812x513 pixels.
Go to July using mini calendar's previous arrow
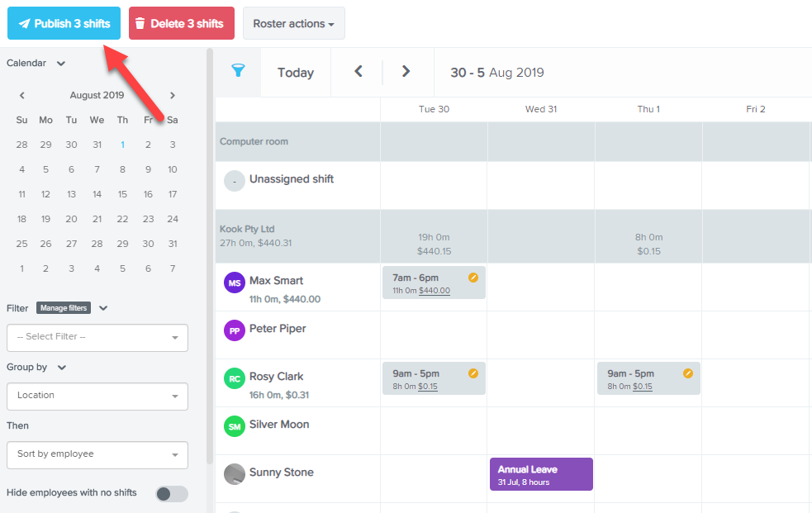click(21, 95)
